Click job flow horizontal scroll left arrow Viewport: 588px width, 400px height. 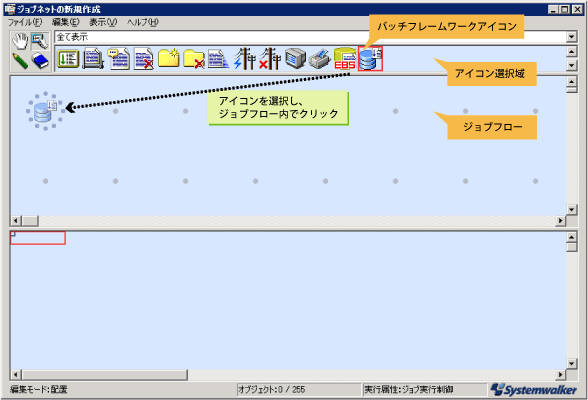15,220
